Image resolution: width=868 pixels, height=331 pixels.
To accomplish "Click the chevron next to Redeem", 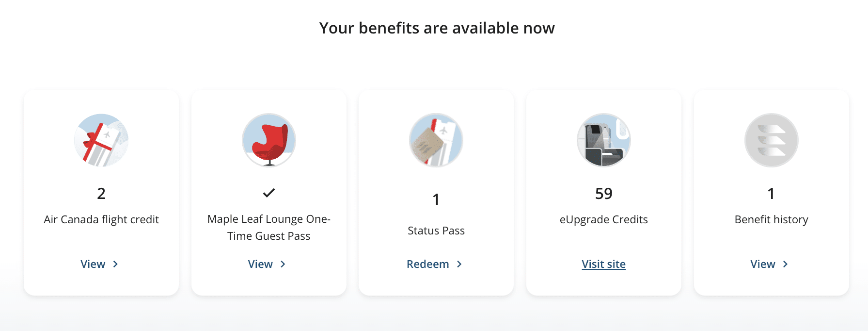I will pos(459,264).
